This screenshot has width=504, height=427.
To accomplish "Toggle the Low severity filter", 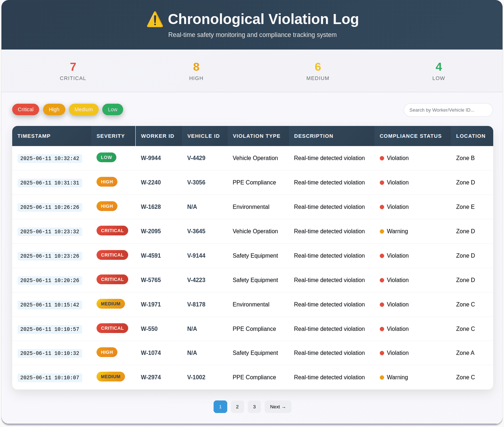I will tap(113, 109).
